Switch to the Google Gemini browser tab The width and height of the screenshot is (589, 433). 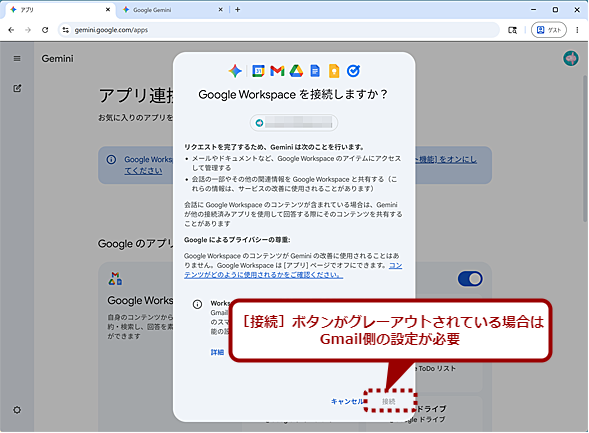[172, 10]
